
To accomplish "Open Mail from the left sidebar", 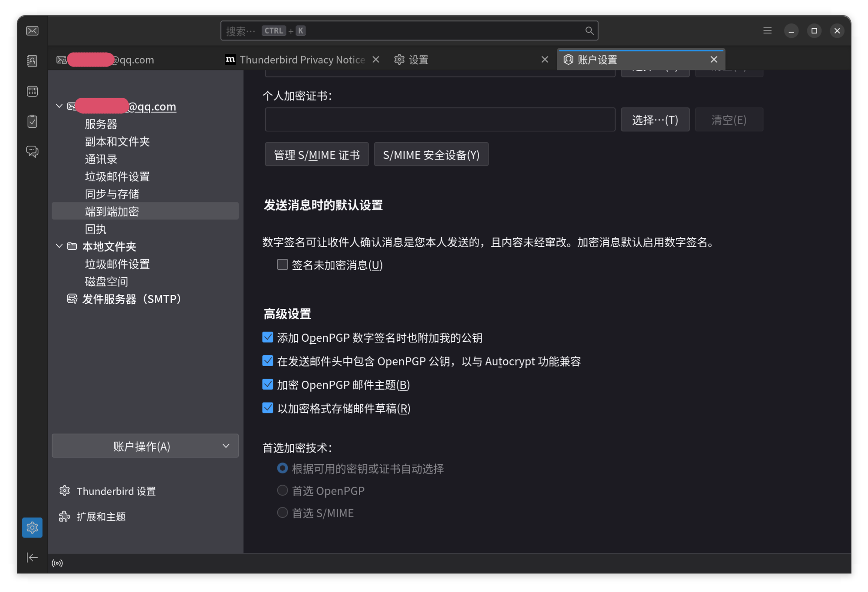I will point(32,30).
